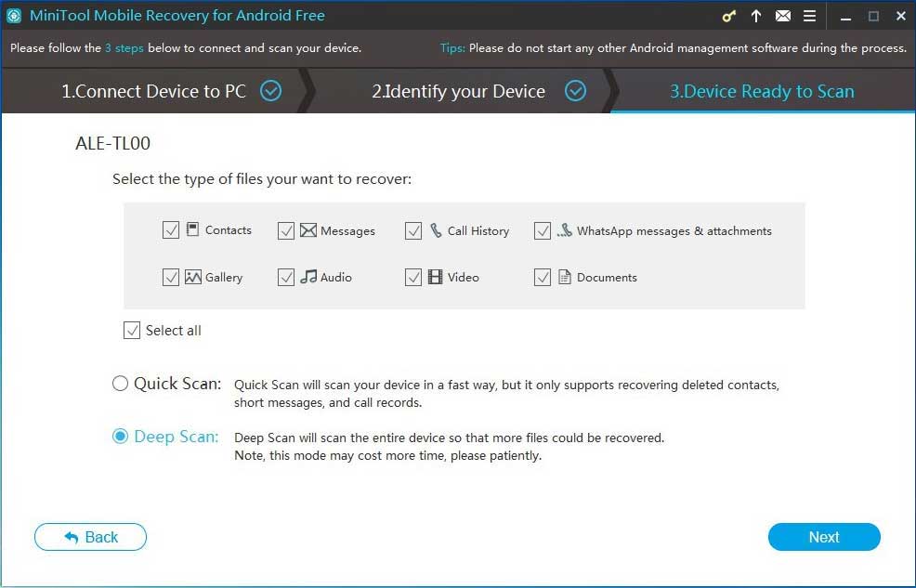Image resolution: width=916 pixels, height=588 pixels.
Task: Click checkmark icon beside Connect Device to PC
Action: click(270, 90)
